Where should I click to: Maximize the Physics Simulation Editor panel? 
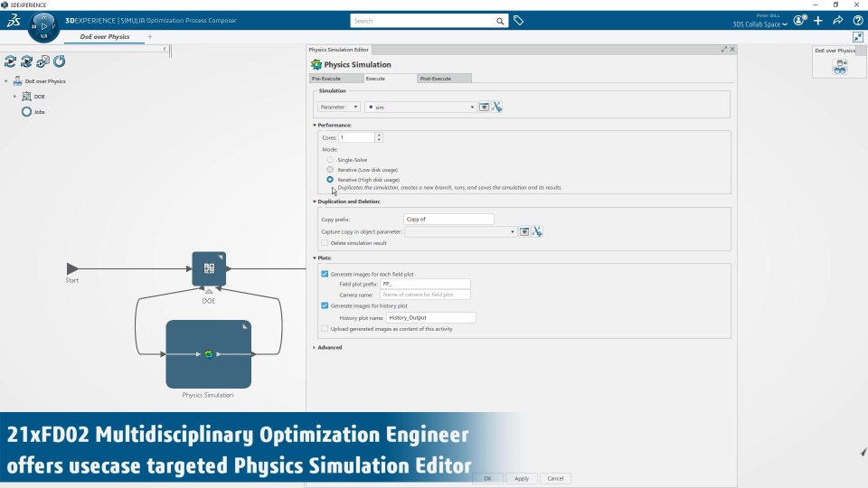click(723, 49)
